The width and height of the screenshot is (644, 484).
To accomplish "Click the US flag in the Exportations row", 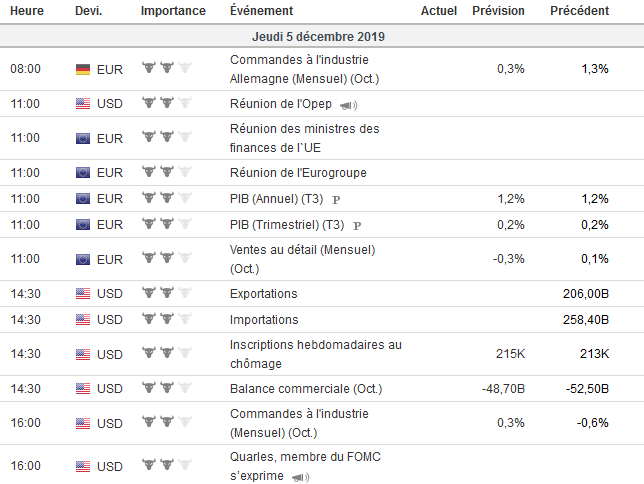I will [83, 294].
